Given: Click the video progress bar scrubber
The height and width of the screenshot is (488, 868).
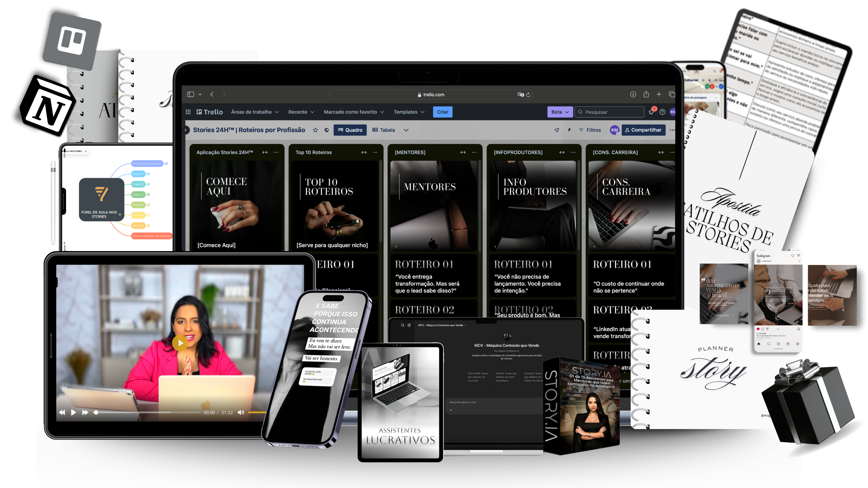Looking at the screenshot, I should point(96,412).
